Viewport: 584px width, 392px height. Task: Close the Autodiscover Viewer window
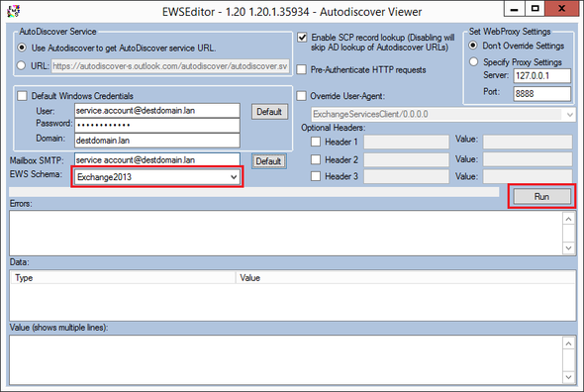pyautogui.click(x=562, y=9)
